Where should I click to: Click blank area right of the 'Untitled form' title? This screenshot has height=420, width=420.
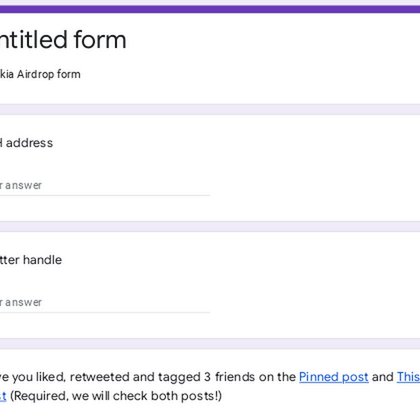coord(267,40)
